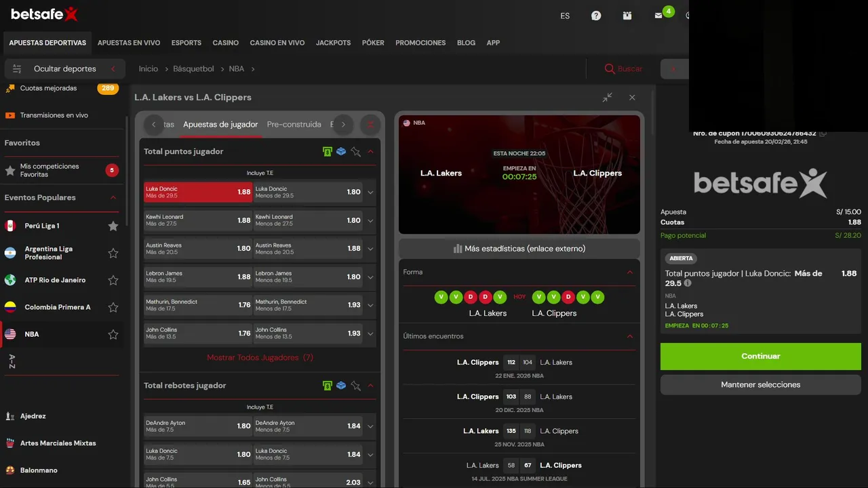Viewport: 868px width, 488px height.
Task: Open Perú Liga 1 from popular events
Action: 42,226
